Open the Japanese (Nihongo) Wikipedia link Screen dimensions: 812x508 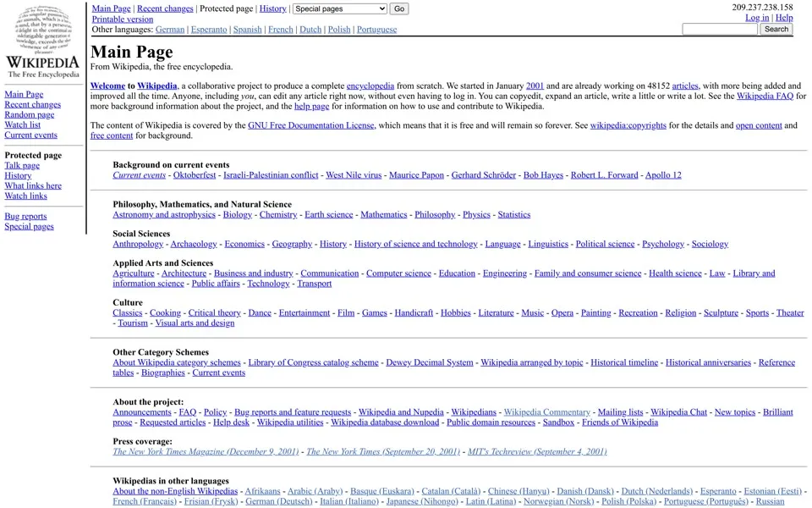(x=422, y=502)
